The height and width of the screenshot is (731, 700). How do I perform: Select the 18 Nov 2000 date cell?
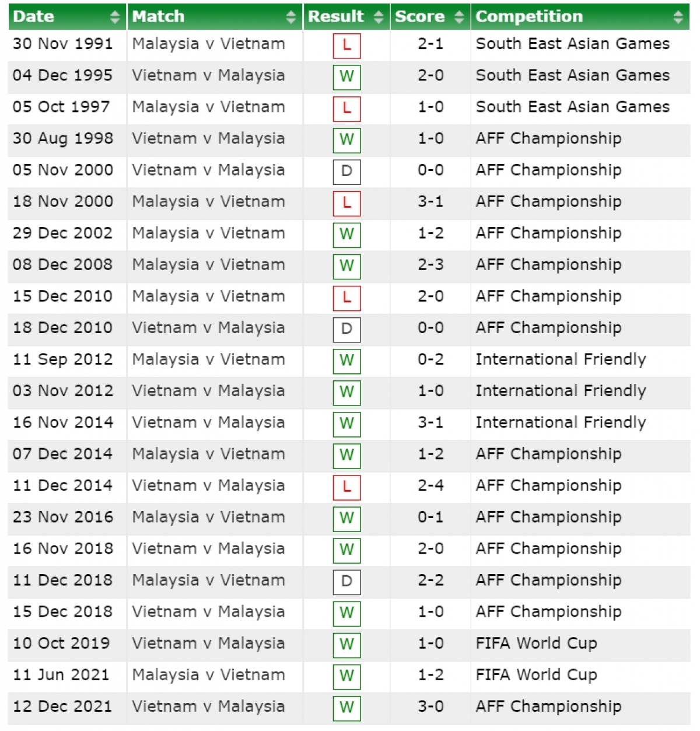[x=63, y=202]
